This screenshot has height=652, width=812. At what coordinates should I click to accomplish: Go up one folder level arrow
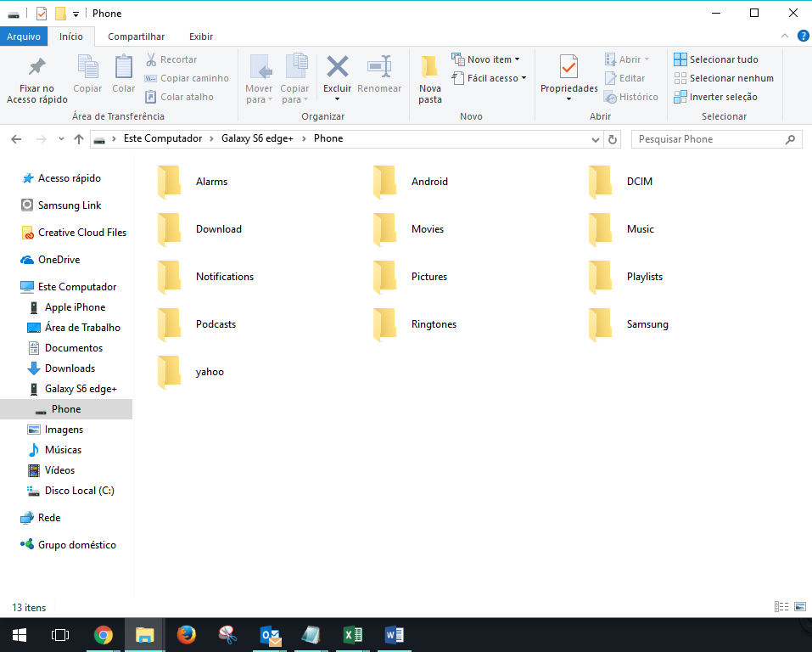coord(79,139)
